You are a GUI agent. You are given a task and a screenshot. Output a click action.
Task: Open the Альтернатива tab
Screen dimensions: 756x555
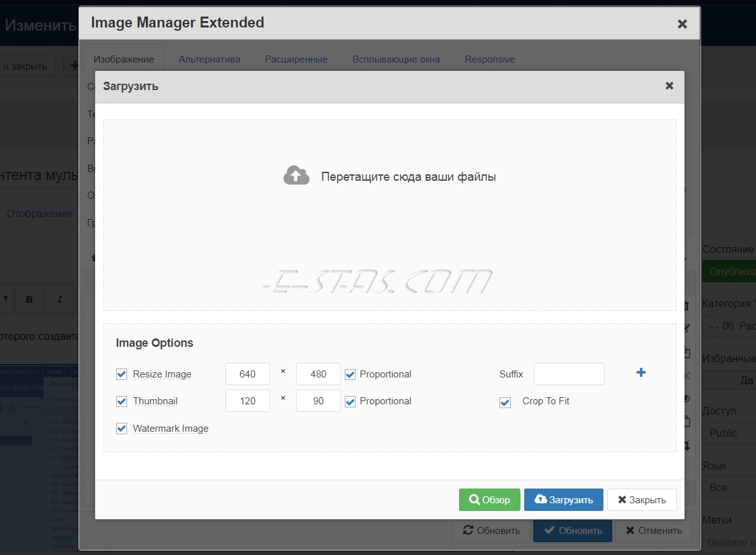click(x=209, y=59)
